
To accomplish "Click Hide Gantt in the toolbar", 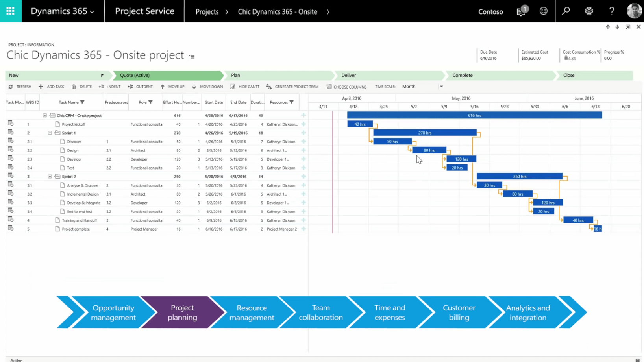I will point(245,87).
